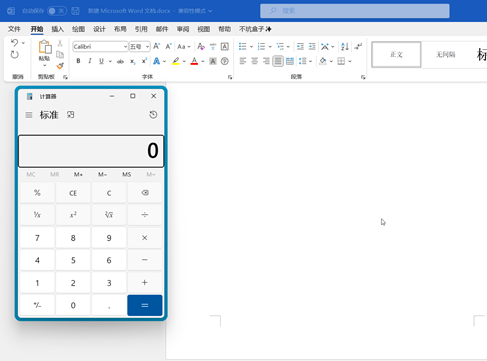Apply strikethrough formatting
Viewport: 487px width, 361px height.
click(x=120, y=61)
